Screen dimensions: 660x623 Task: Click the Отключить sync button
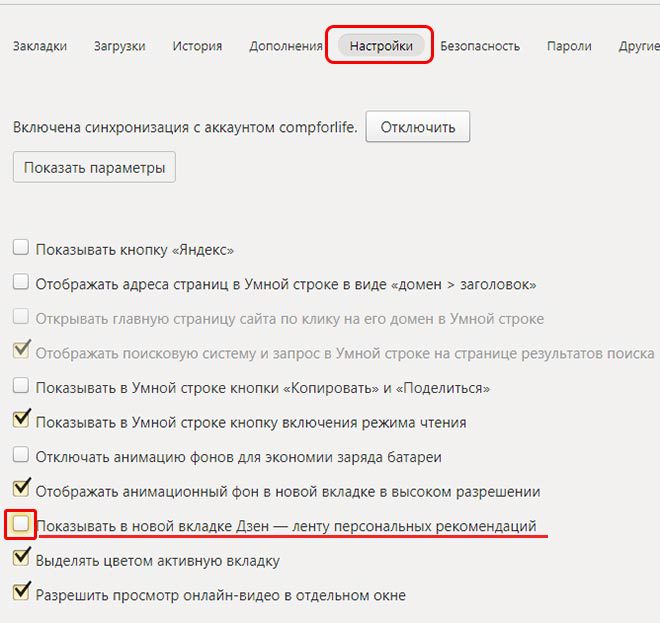[x=418, y=127]
